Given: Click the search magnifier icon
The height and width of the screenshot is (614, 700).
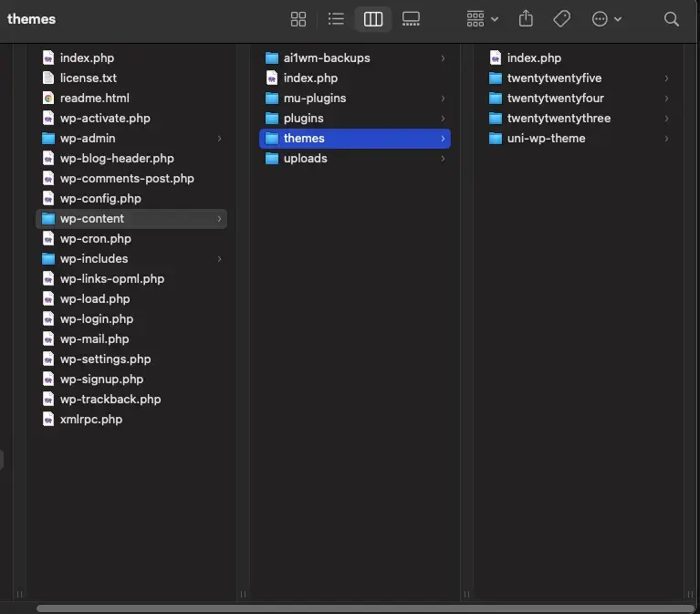Looking at the screenshot, I should pyautogui.click(x=672, y=19).
